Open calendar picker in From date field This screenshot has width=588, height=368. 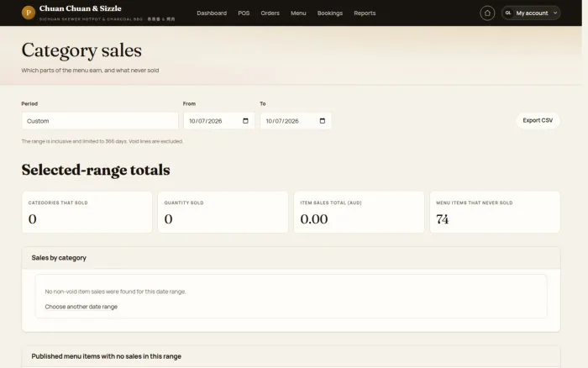[x=245, y=121]
